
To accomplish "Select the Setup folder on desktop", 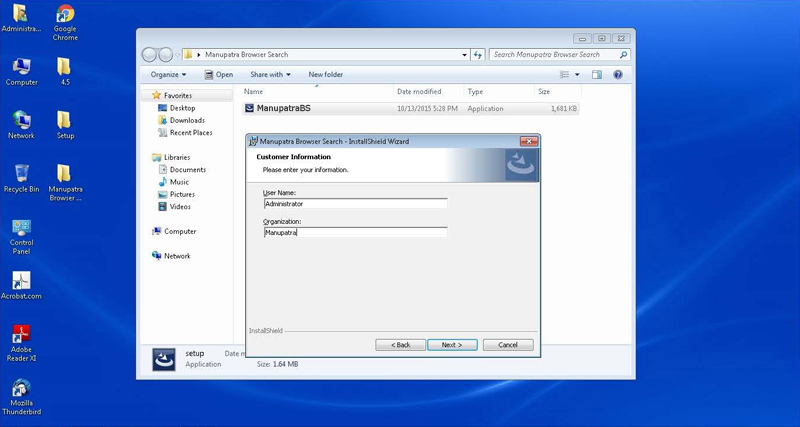I will click(x=65, y=125).
